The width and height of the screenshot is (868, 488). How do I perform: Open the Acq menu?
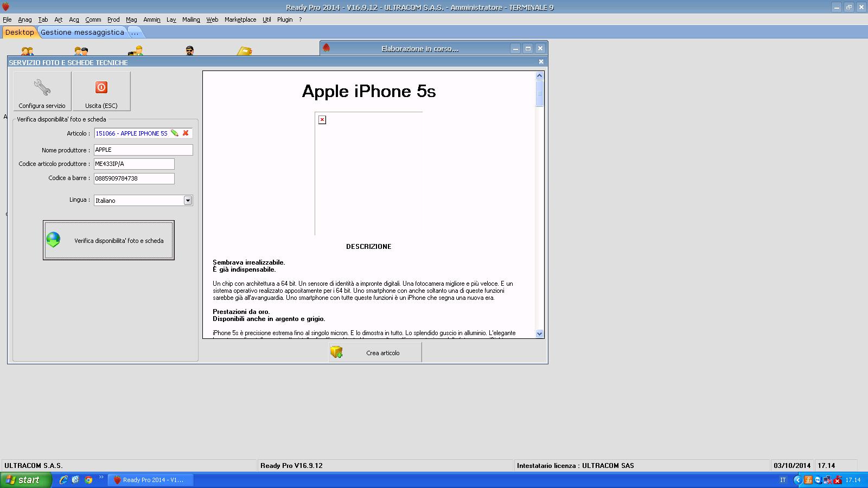coord(74,20)
